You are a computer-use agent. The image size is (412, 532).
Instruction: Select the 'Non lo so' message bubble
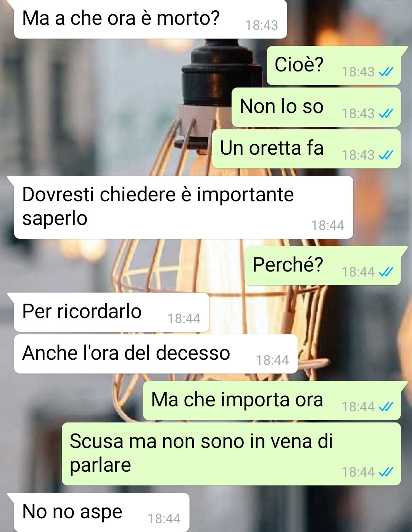click(x=316, y=107)
